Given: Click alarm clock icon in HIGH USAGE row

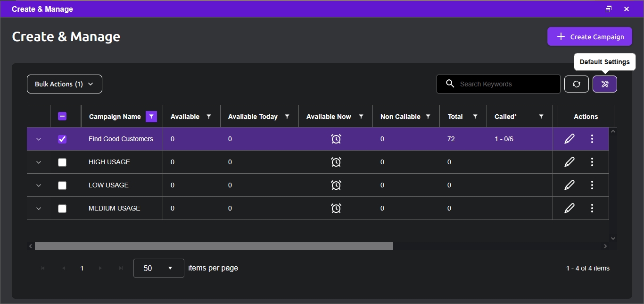Looking at the screenshot, I should coord(336,162).
